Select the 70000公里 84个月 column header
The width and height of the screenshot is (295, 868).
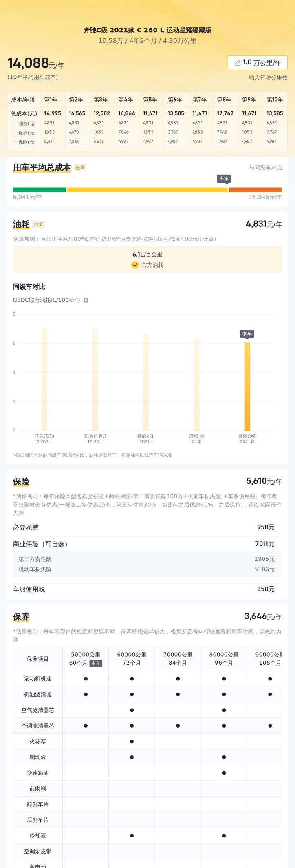(x=178, y=659)
